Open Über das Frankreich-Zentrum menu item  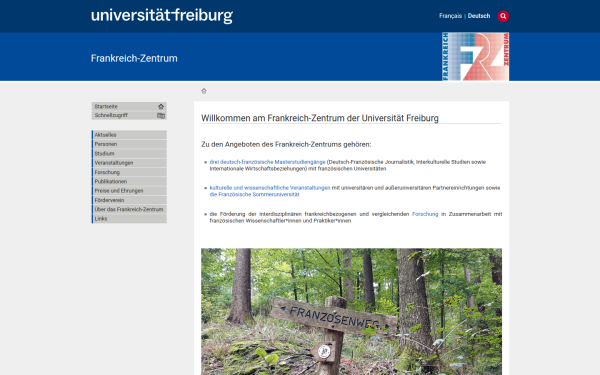click(129, 209)
